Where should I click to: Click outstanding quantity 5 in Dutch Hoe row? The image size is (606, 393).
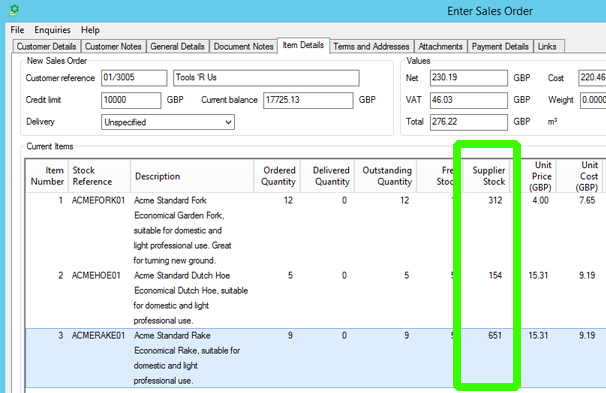[x=406, y=276]
